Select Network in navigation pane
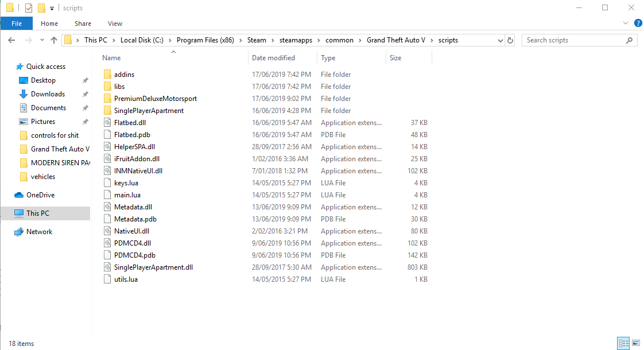This screenshot has height=350, width=644. [39, 232]
